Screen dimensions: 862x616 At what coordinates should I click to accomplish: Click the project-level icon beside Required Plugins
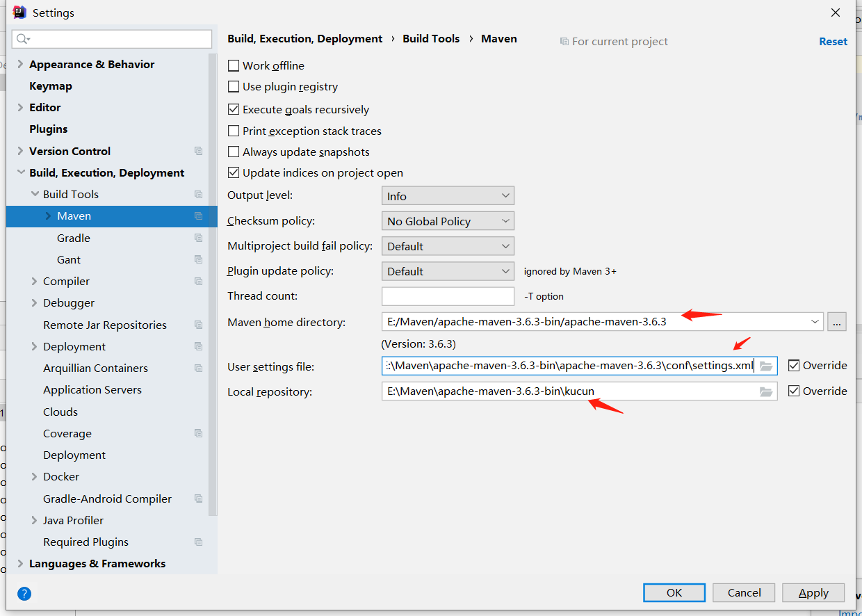[199, 542]
